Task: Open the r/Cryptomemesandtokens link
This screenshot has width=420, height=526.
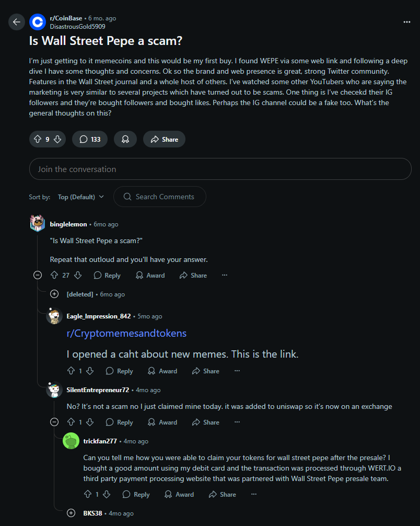Action: tap(126, 333)
